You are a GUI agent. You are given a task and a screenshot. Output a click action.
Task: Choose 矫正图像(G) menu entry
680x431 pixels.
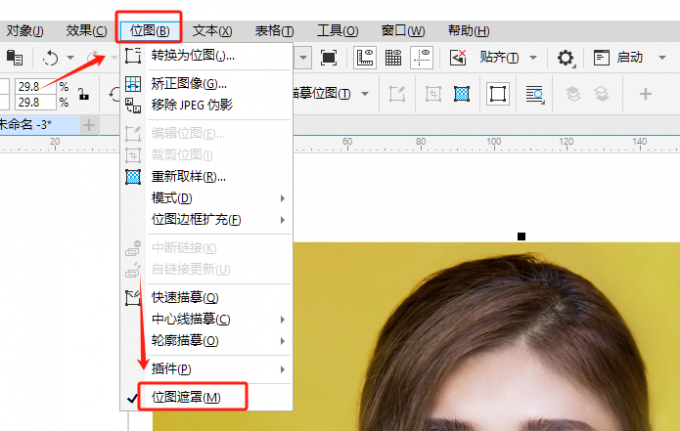(206, 83)
